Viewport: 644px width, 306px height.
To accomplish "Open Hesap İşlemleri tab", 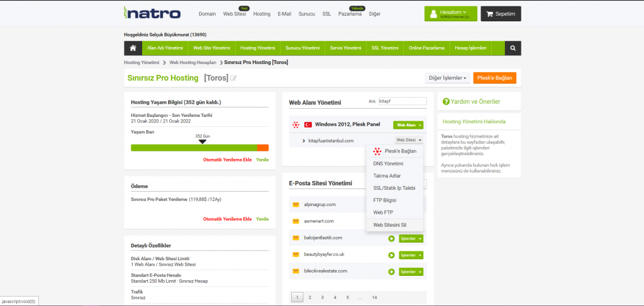I will (x=470, y=48).
